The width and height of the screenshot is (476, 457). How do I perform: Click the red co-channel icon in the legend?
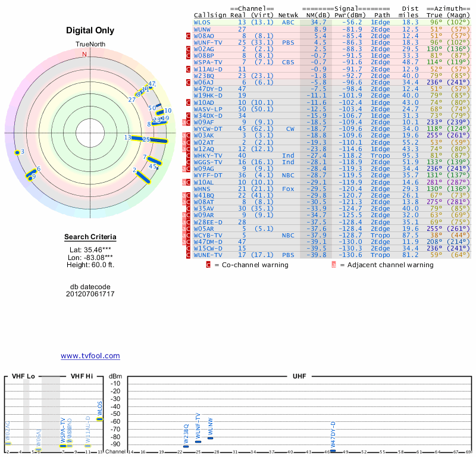point(208,265)
